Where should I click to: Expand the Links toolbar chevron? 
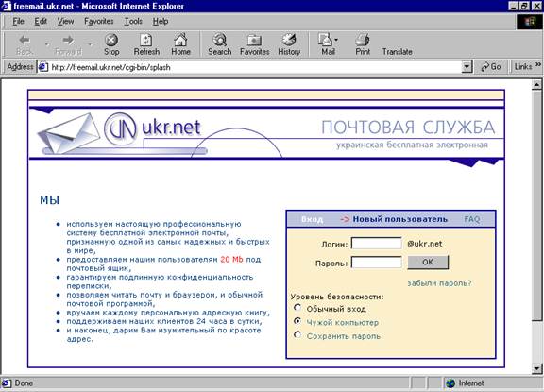pos(537,65)
